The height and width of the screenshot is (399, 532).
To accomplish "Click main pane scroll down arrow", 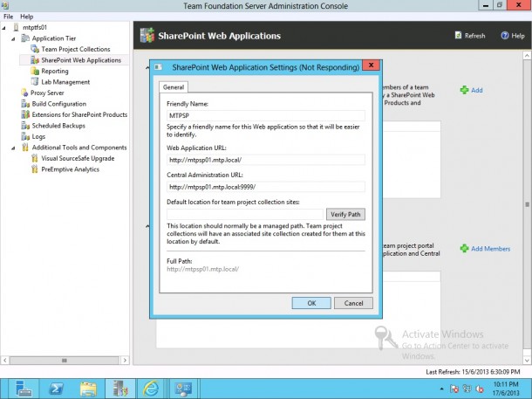I will point(527,361).
